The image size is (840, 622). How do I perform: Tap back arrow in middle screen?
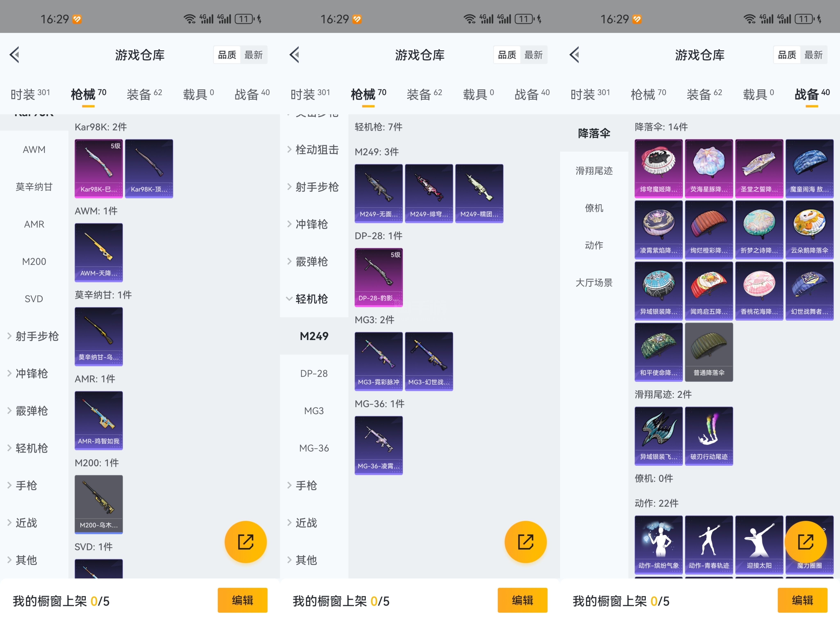(x=294, y=55)
